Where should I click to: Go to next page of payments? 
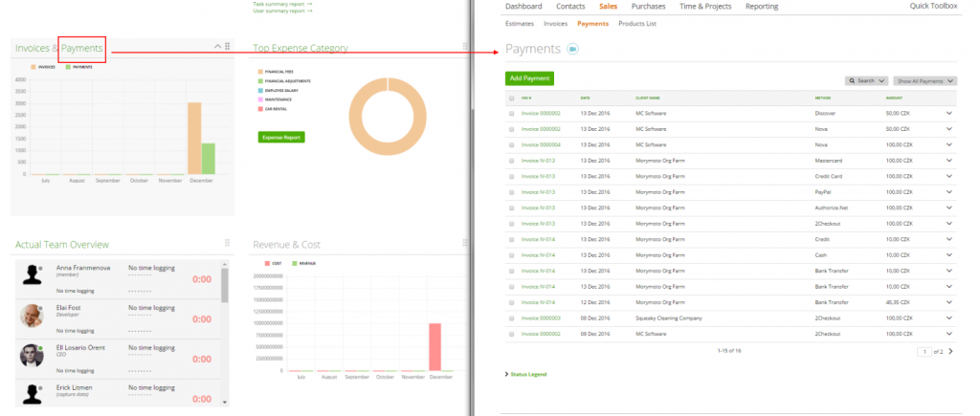(950, 352)
